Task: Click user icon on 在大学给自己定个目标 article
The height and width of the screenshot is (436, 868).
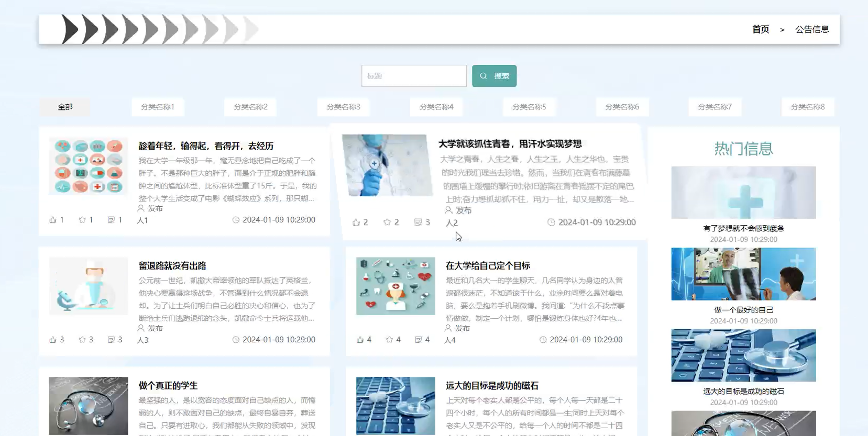Action: click(448, 328)
